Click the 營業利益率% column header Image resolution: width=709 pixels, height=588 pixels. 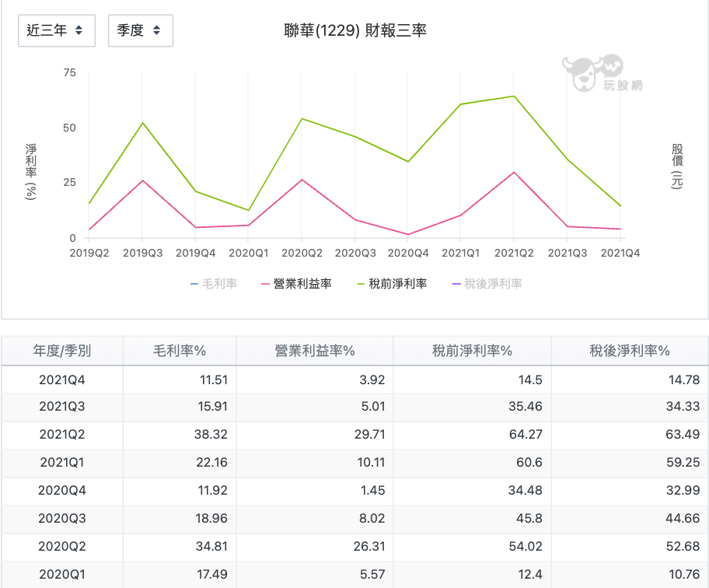[315, 351]
